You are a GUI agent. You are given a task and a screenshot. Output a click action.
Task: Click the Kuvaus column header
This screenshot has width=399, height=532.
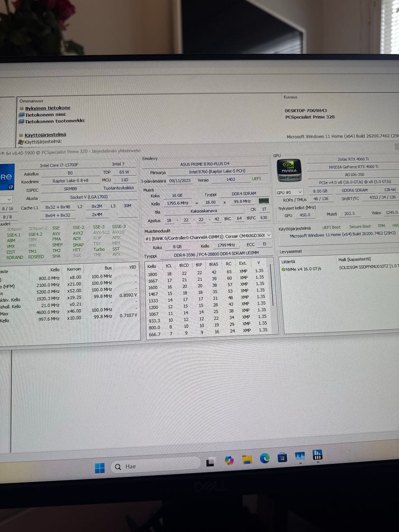pyautogui.click(x=291, y=97)
